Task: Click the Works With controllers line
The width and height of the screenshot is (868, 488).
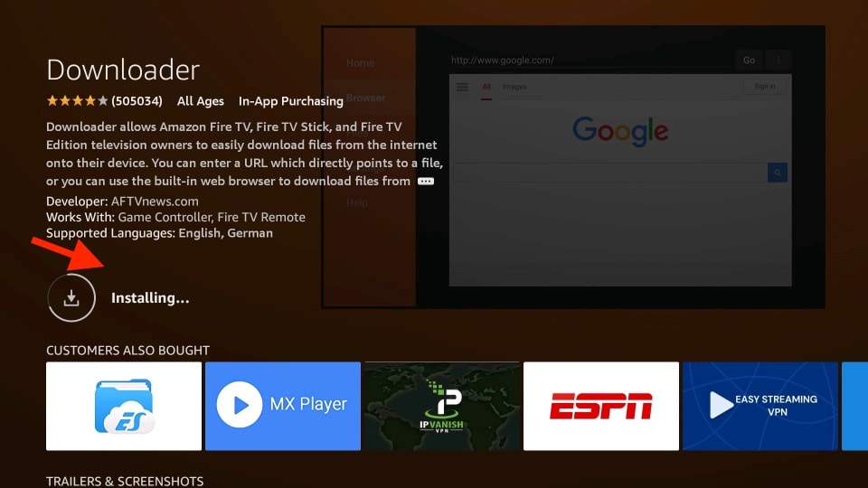Action: click(x=175, y=217)
